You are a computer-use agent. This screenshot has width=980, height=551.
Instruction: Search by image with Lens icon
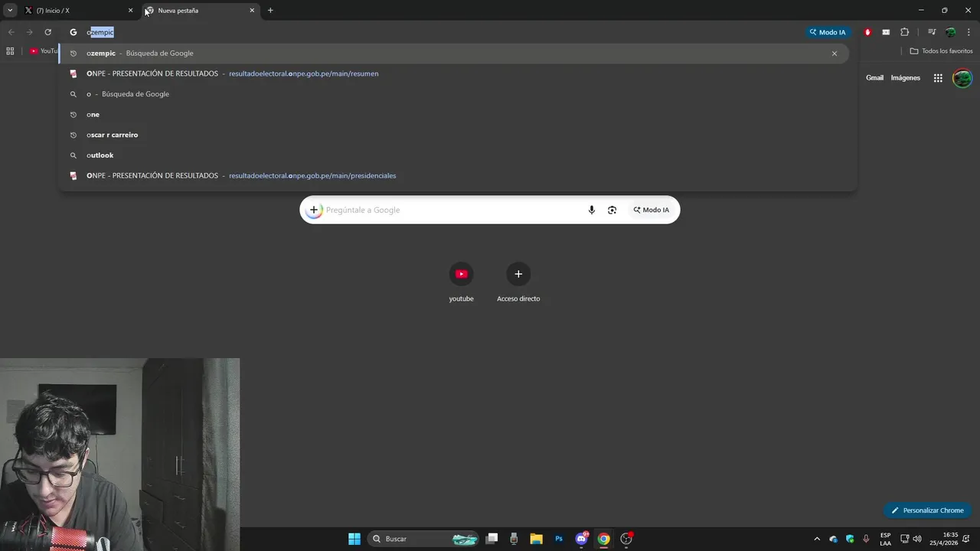pos(612,210)
